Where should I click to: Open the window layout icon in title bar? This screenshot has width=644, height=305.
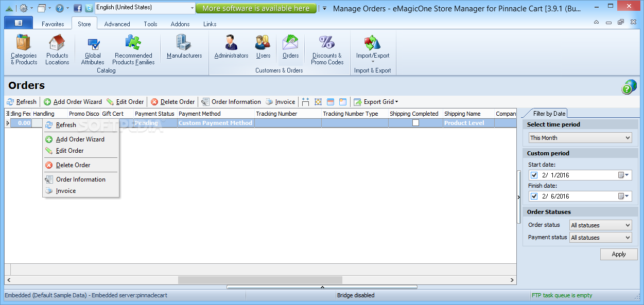click(x=42, y=8)
